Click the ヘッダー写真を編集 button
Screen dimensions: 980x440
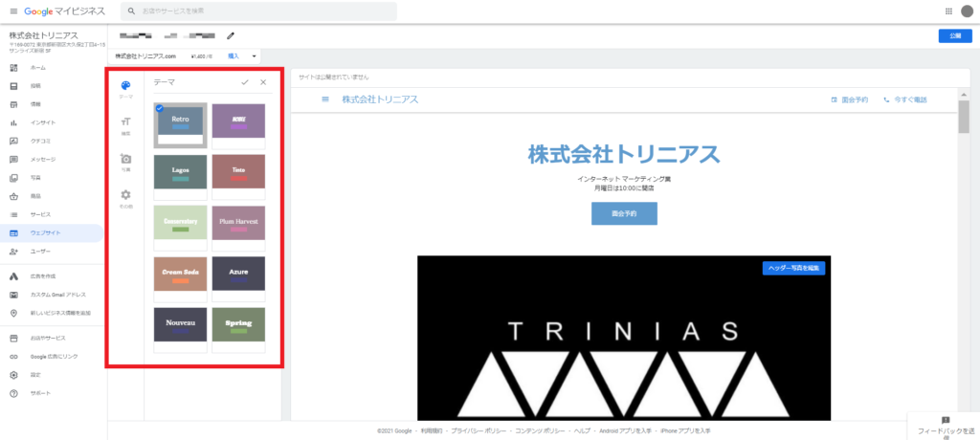pyautogui.click(x=793, y=268)
